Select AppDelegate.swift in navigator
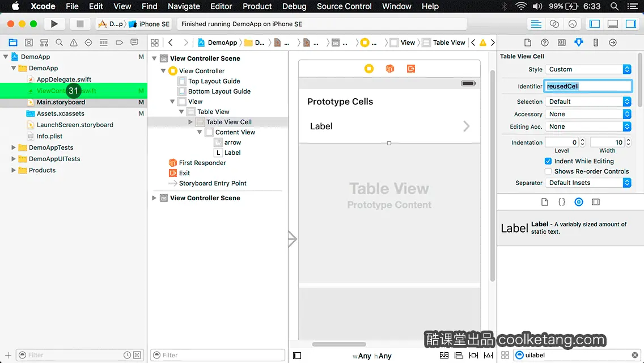Image resolution: width=644 pixels, height=363 pixels. tap(64, 79)
